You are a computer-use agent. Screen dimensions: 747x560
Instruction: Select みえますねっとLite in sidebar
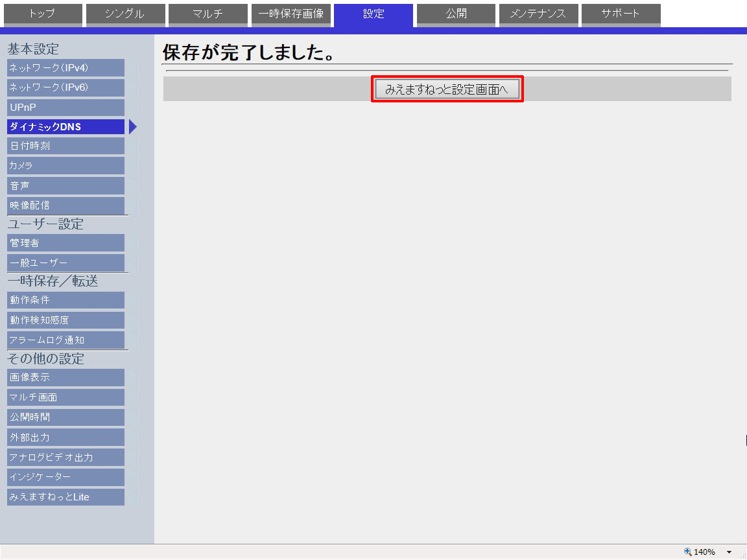tap(65, 497)
